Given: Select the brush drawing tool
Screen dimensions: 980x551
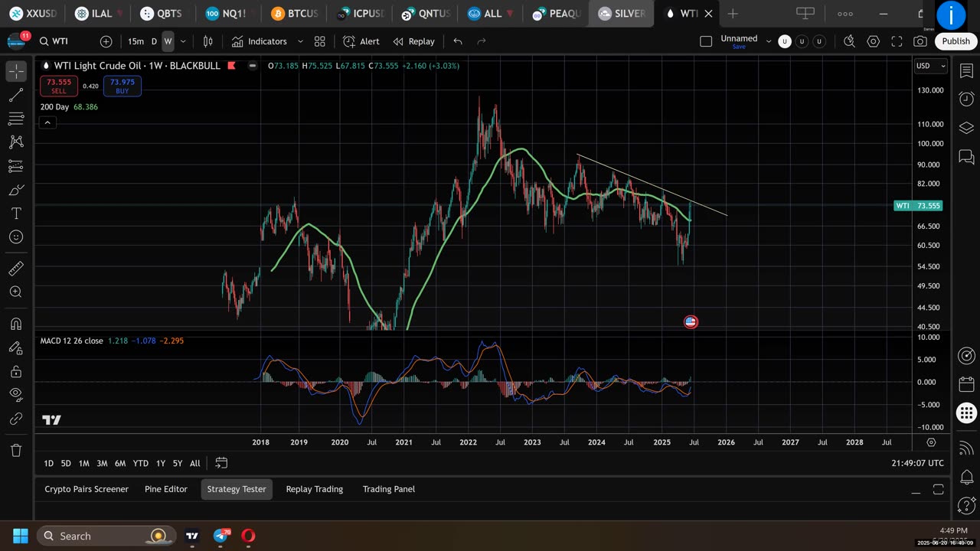Looking at the screenshot, I should click(x=16, y=190).
